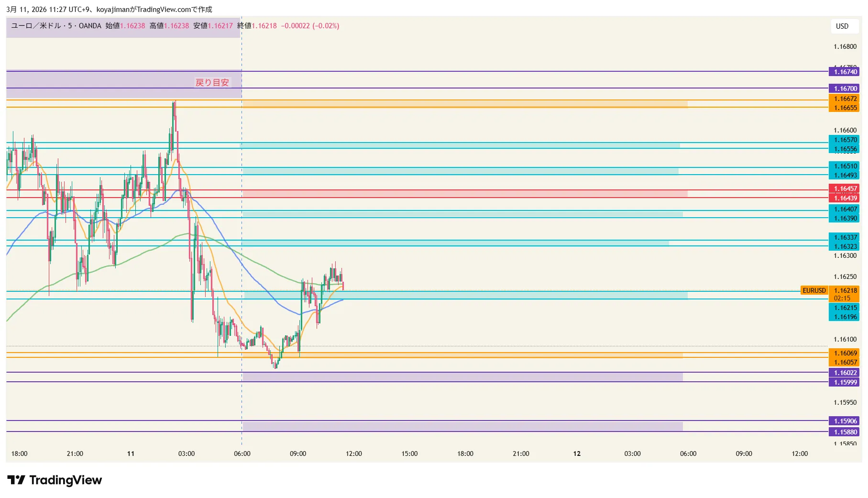This screenshot has width=868, height=498.
Task: Select the orange zone between 1.16672 and 1.16655
Action: pyautogui.click(x=465, y=103)
